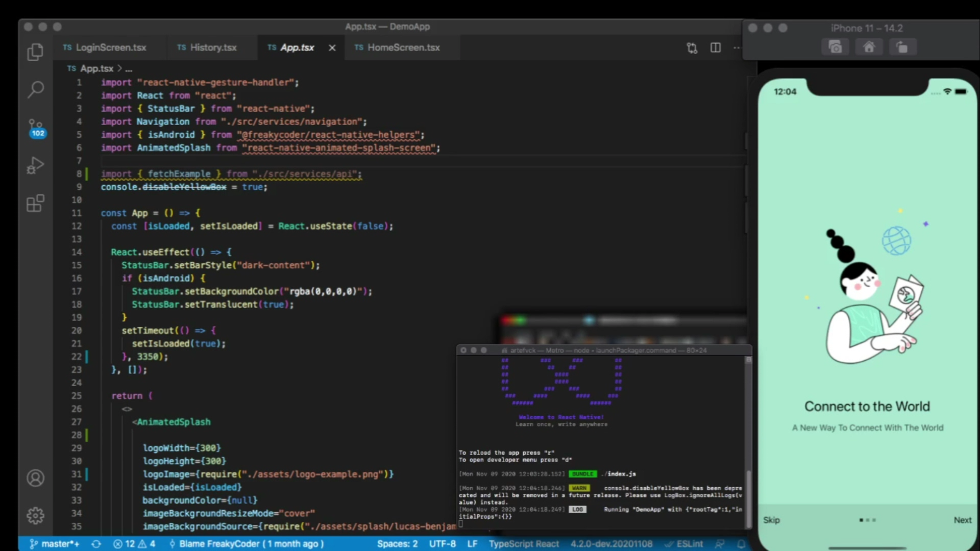Select TypeScript version 4.2.0-dev.20201108

(x=611, y=544)
